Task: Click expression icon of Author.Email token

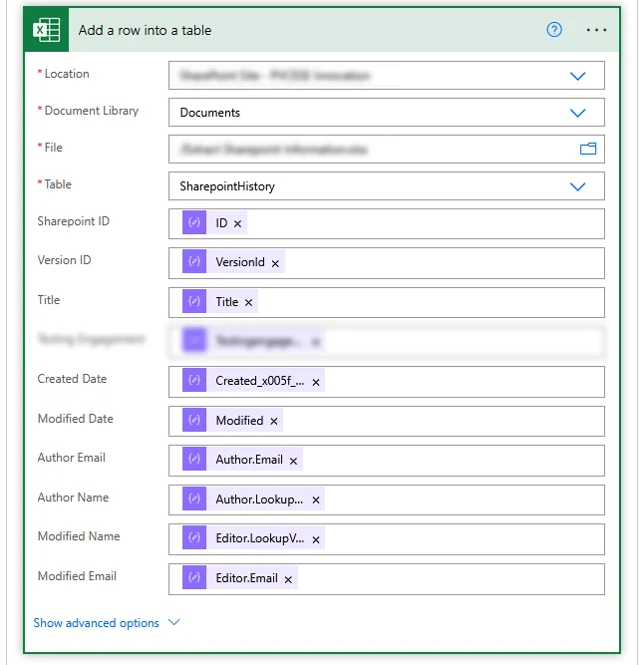Action: pos(194,459)
